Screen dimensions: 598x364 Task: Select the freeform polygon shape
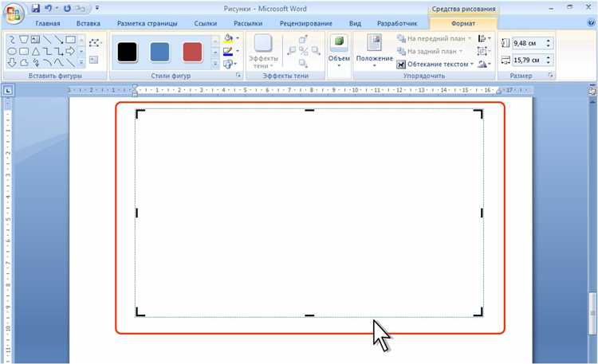24,62
